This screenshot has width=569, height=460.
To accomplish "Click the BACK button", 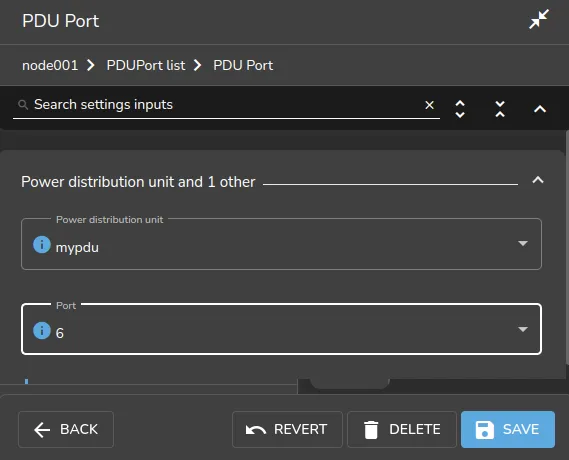I will (x=66, y=429).
